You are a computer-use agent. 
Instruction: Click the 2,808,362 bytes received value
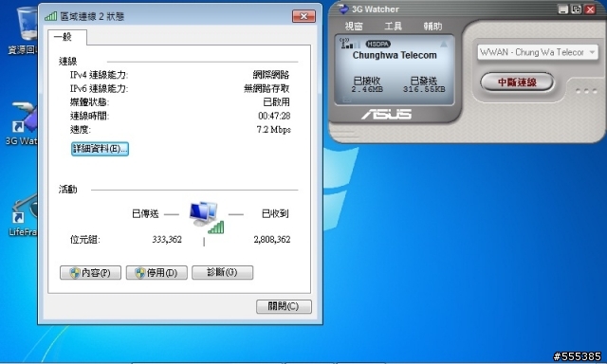pos(272,240)
